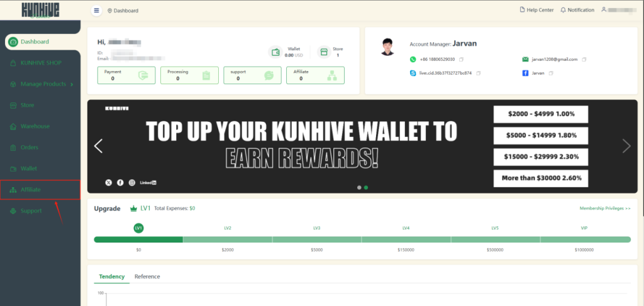Open Support in the sidebar
Screen dimensions: 644x306
tap(40, 211)
